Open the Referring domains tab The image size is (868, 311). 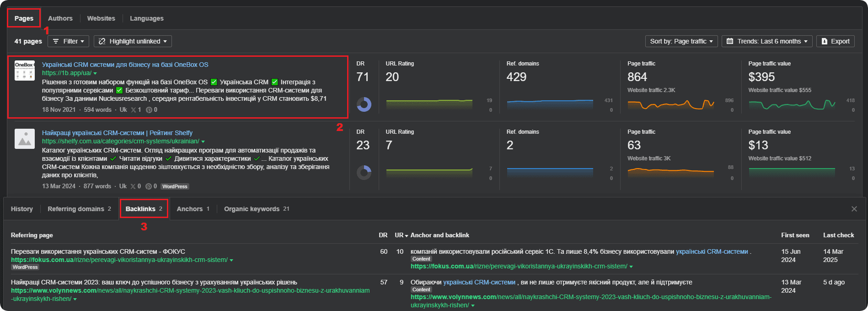pyautogui.click(x=79, y=209)
